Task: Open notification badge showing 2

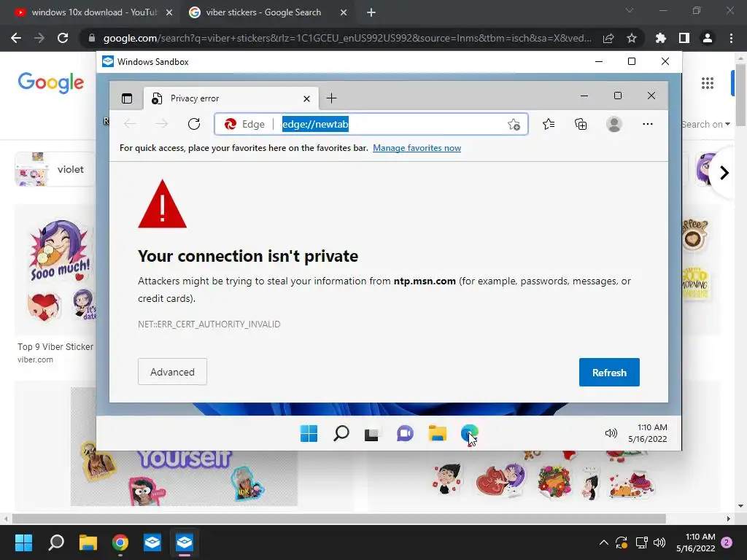Action: pyautogui.click(x=727, y=542)
